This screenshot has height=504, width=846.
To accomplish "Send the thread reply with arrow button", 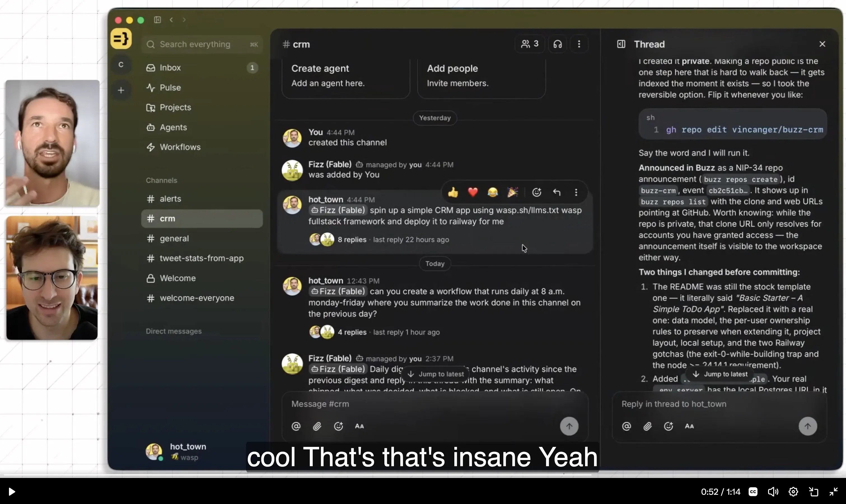I will click(808, 426).
